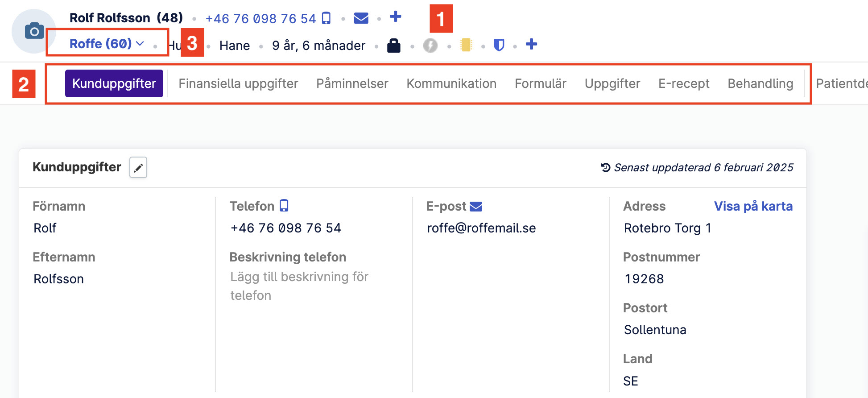Screen dimensions: 868x398
Task: Click the Visa på karta link
Action: (753, 206)
